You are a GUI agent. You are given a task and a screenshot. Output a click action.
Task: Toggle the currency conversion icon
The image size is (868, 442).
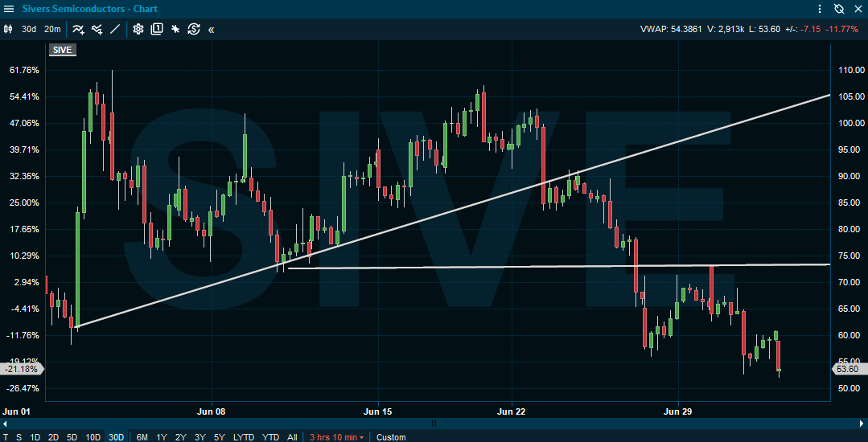193,29
